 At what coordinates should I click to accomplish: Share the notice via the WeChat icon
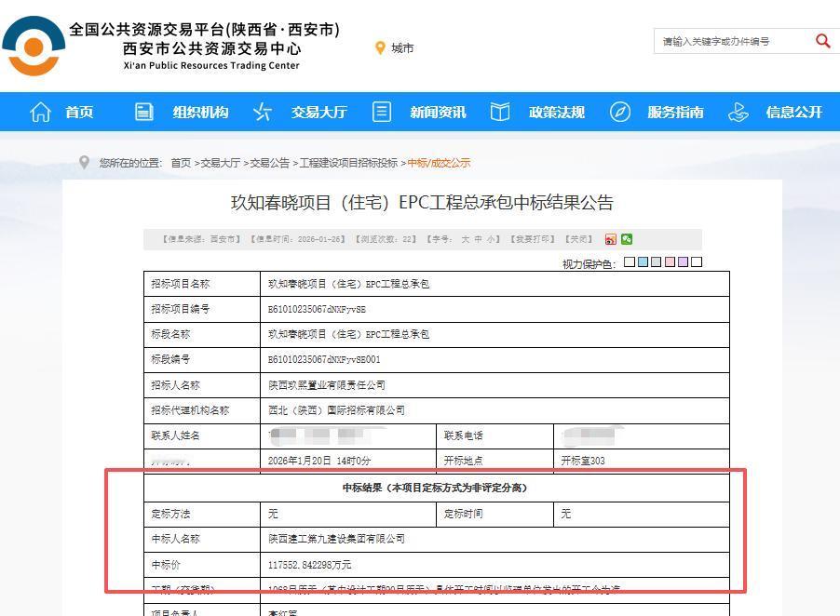click(x=628, y=239)
